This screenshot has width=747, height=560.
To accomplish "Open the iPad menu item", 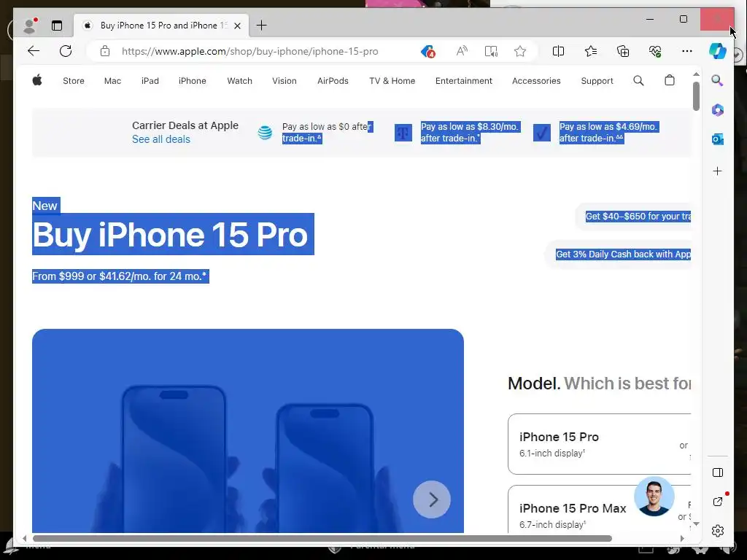I will click(150, 81).
